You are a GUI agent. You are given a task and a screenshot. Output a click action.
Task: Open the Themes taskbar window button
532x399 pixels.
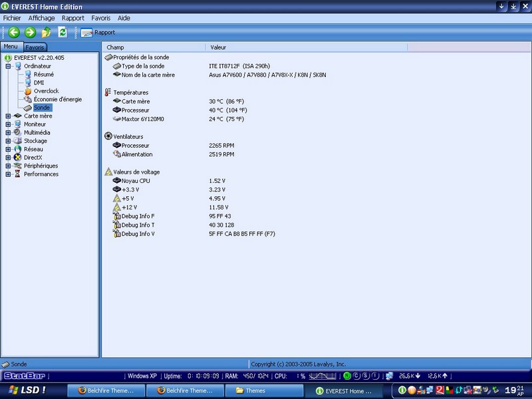coord(255,390)
